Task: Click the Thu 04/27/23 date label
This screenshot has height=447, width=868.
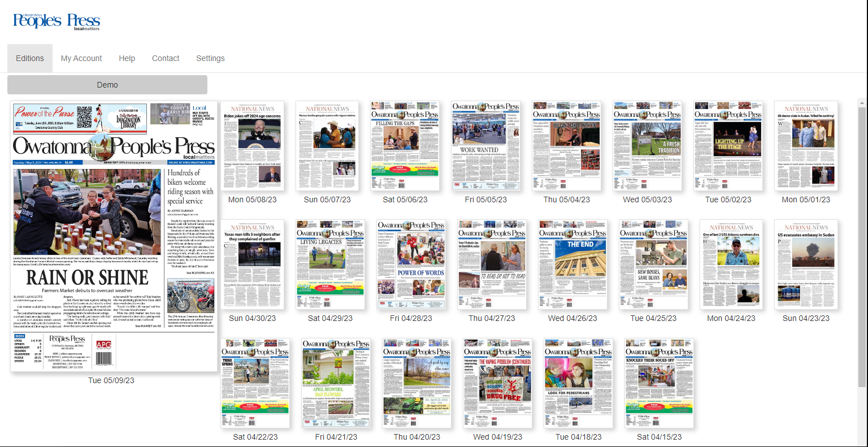Action: pos(492,318)
